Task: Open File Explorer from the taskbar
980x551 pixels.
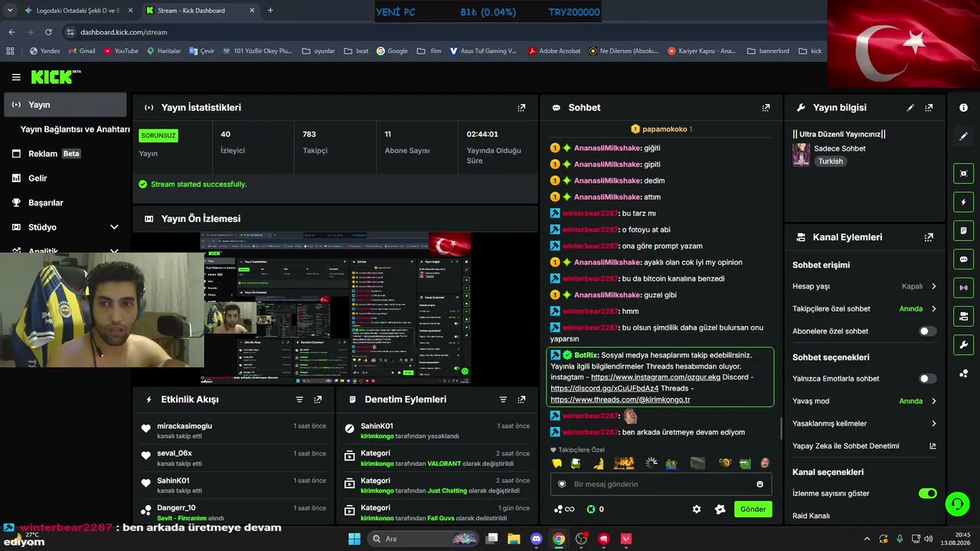Action: click(x=514, y=539)
